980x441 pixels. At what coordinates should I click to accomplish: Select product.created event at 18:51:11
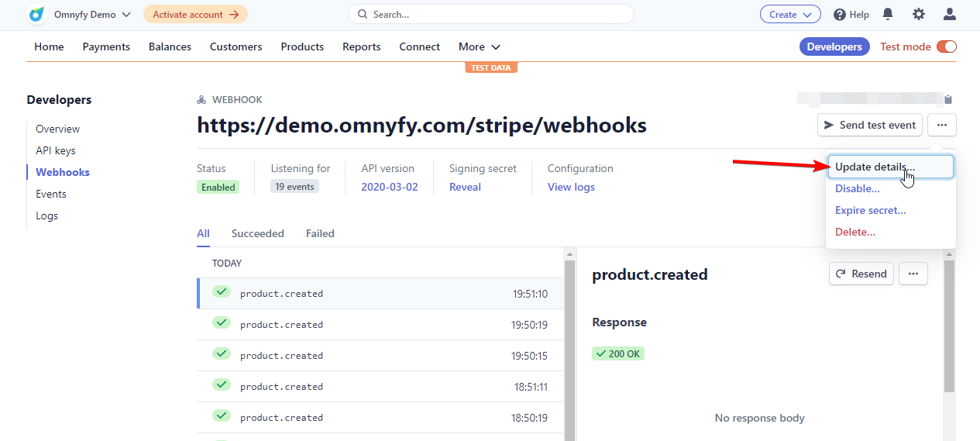[380, 387]
